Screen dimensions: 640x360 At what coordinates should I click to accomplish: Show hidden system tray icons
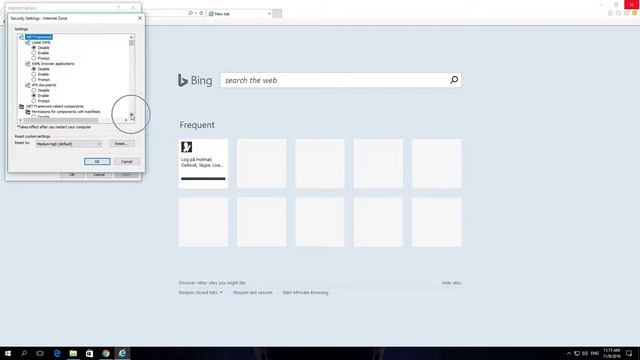coord(569,353)
